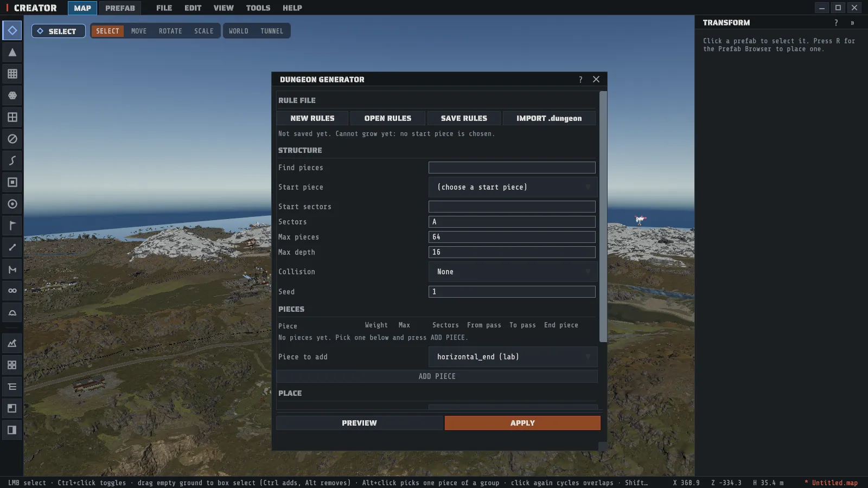Select the diamond Select tool in left sidebar

pyautogui.click(x=12, y=30)
